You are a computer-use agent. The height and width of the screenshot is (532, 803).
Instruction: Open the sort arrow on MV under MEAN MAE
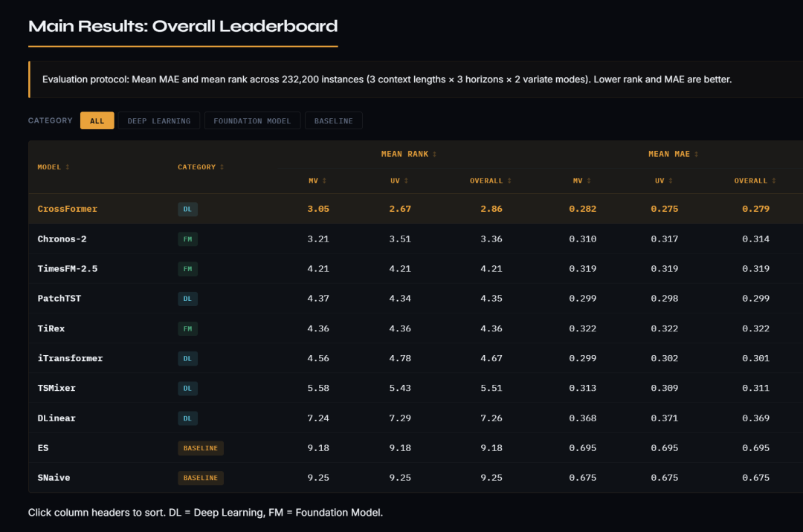590,181
